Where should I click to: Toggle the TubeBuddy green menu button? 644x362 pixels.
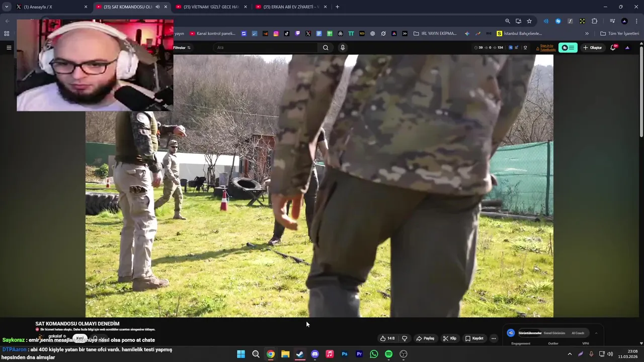pyautogui.click(x=568, y=47)
